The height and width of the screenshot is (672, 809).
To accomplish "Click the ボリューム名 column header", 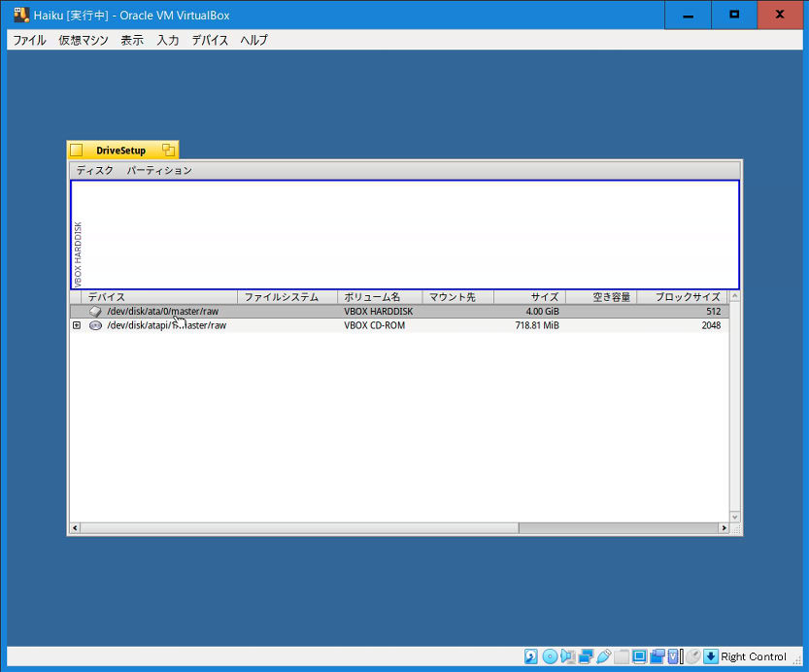I will 380,297.
